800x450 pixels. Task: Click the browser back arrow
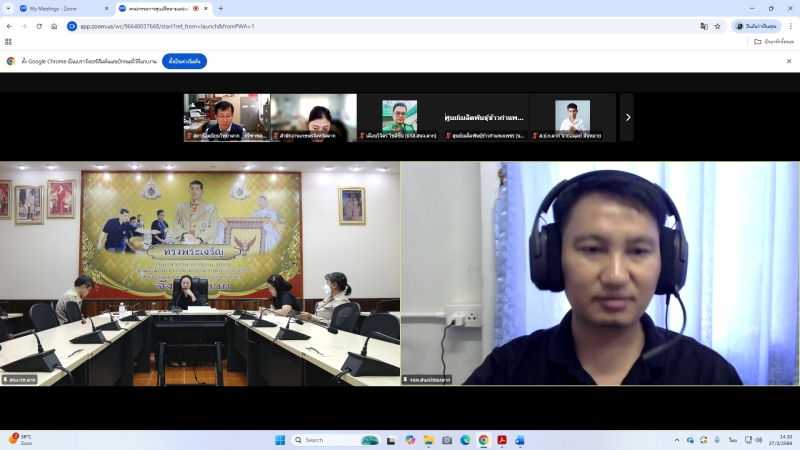coord(9,26)
